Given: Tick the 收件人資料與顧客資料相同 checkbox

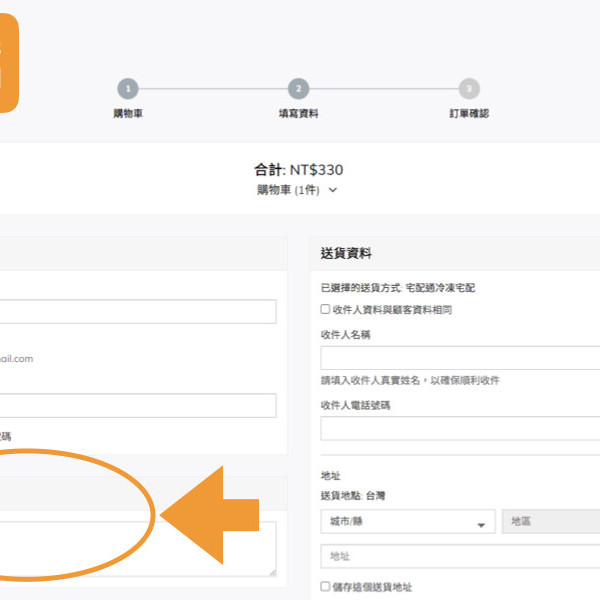Looking at the screenshot, I should tap(325, 310).
